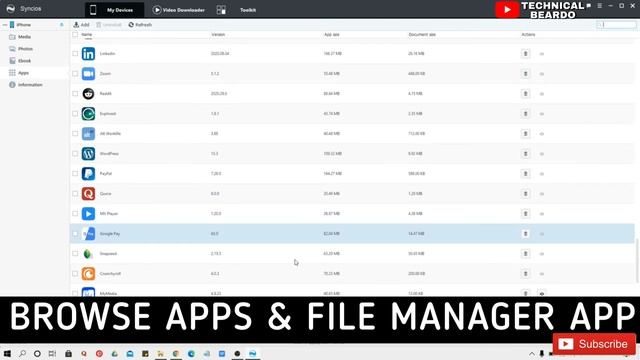Viewport: 640px width, 360px height.
Task: Click the Syncios icon in the taskbar
Action: 253,353
